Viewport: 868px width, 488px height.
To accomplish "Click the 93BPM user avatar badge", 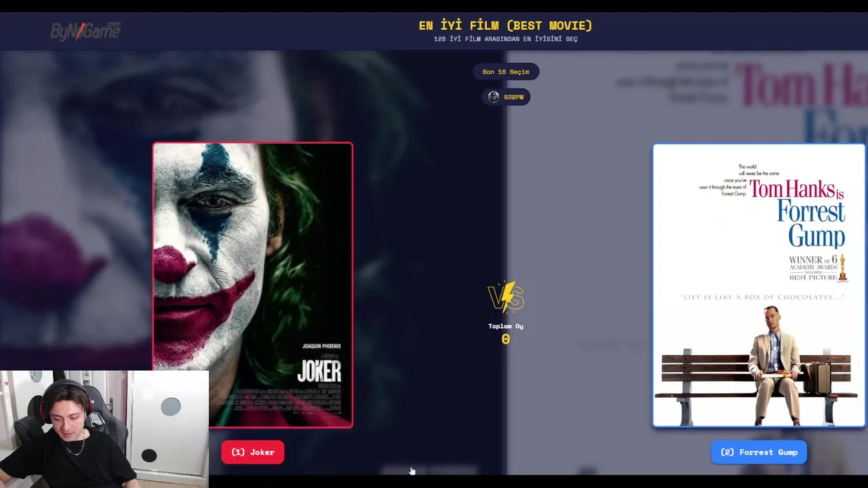I will tap(506, 97).
